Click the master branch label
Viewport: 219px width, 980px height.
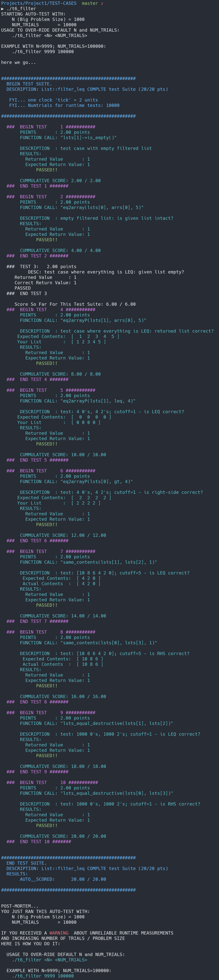[x=90, y=3]
